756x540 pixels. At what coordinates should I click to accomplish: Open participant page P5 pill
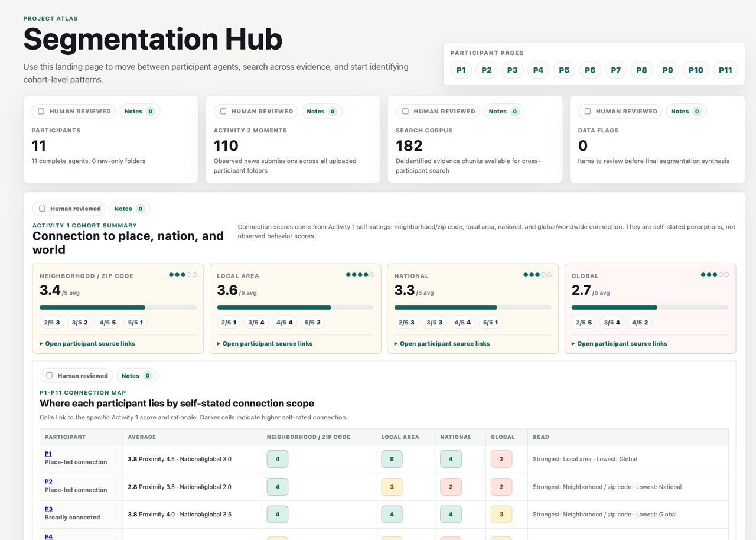564,70
